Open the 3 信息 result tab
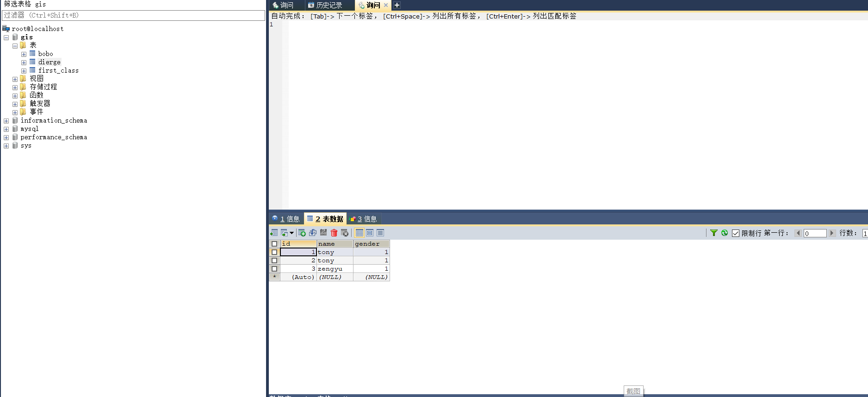 [363, 219]
